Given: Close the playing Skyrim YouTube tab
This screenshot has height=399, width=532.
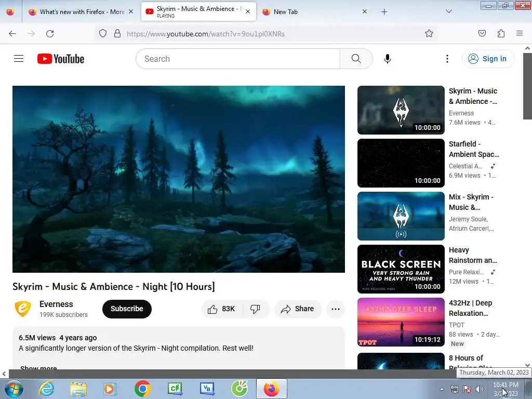Looking at the screenshot, I should [248, 11].
